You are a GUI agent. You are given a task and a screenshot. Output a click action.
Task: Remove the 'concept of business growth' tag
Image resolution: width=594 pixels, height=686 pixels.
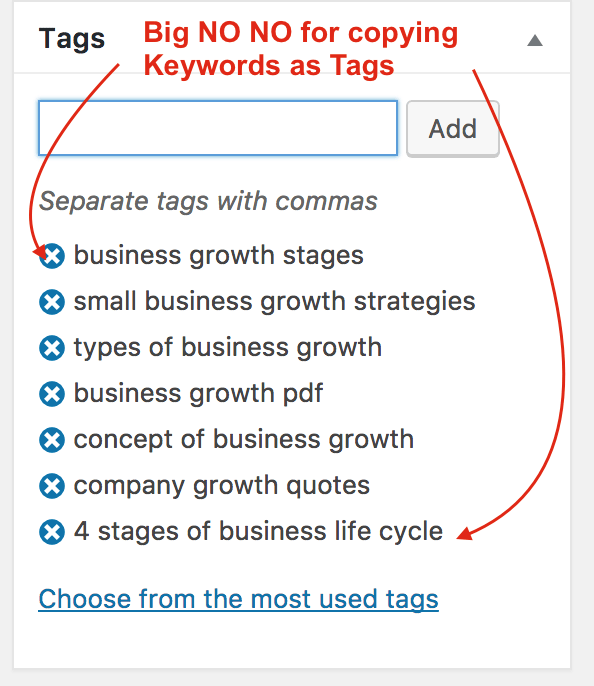[52, 440]
